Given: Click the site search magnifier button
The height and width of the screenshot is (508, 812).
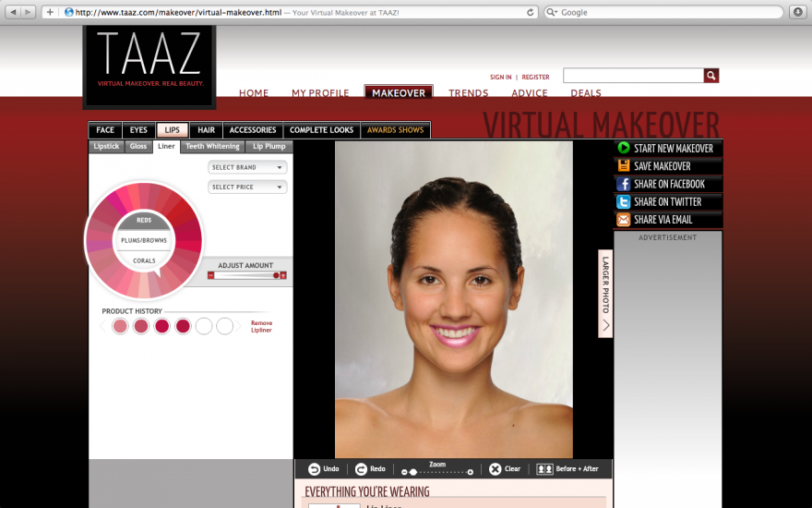Looking at the screenshot, I should 711,76.
